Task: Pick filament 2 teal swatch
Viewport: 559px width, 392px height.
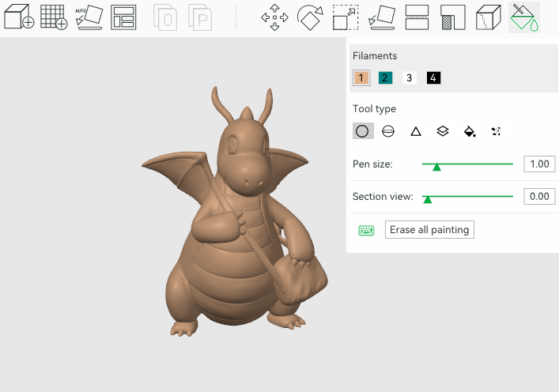Action: pos(385,77)
